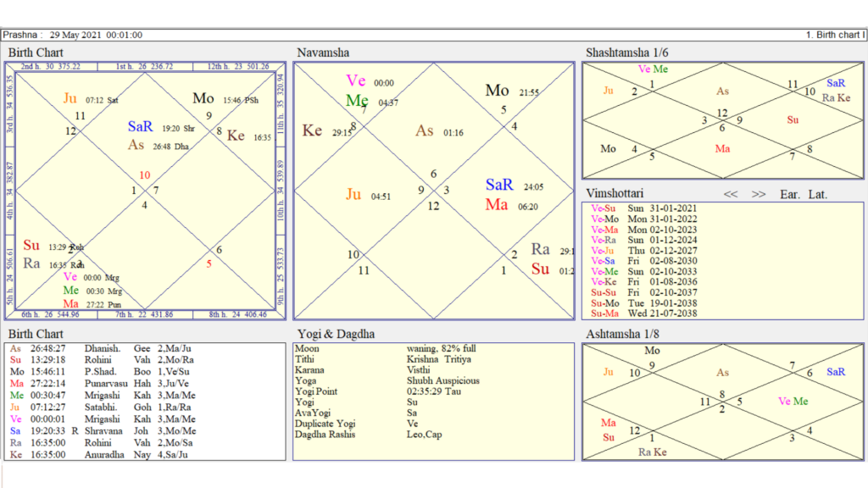The image size is (868, 488).
Task: Select the Ve-Su dasha row dated 31-01-2021
Action: [644, 208]
